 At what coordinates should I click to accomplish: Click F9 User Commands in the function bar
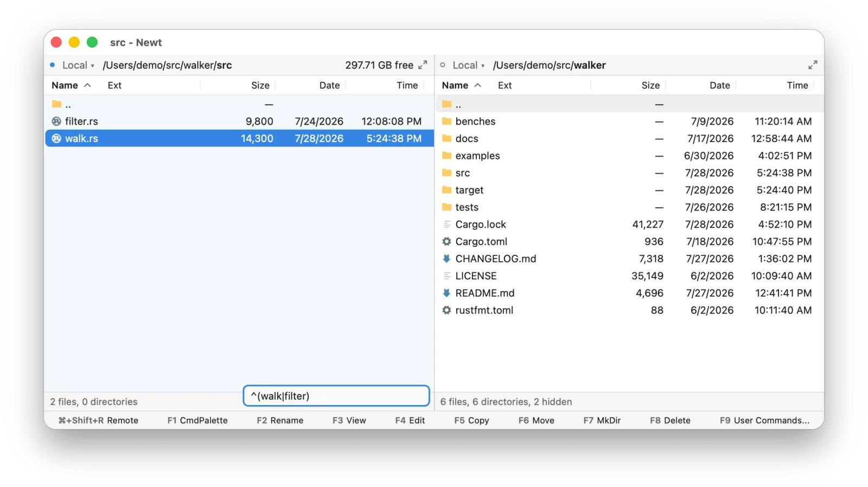[x=764, y=420]
